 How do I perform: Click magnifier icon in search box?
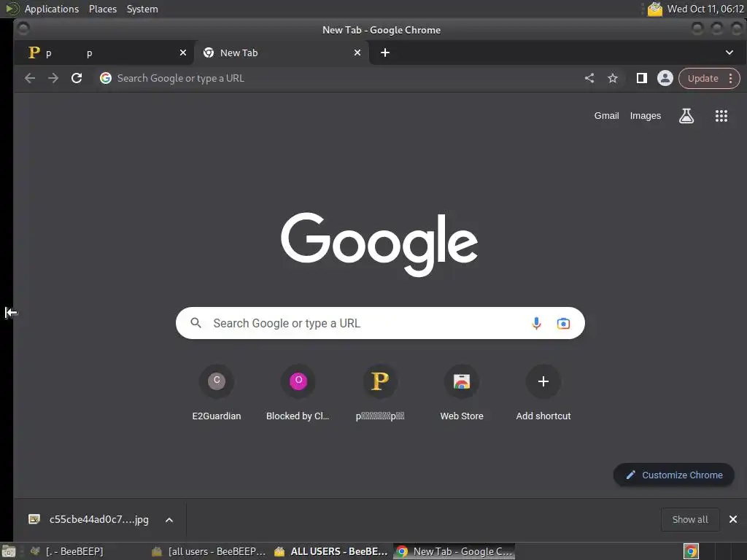coord(196,323)
